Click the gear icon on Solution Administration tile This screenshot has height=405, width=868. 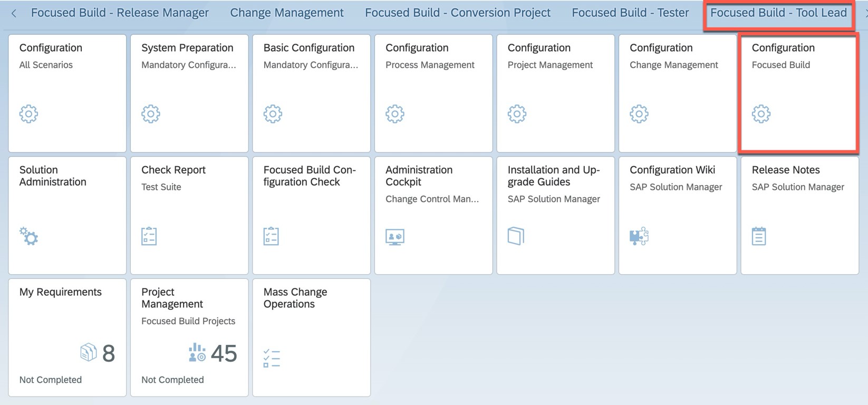[28, 236]
